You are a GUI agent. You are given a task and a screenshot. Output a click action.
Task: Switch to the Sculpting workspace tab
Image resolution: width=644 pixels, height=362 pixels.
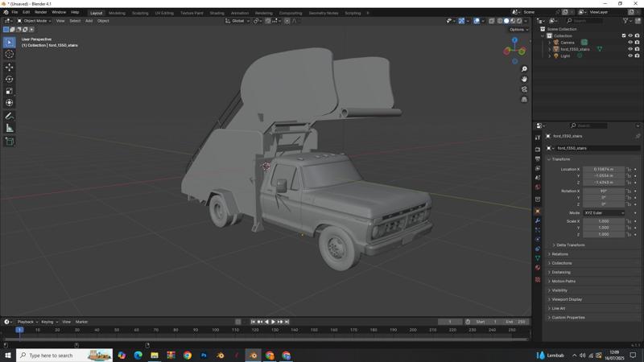pyautogui.click(x=140, y=13)
